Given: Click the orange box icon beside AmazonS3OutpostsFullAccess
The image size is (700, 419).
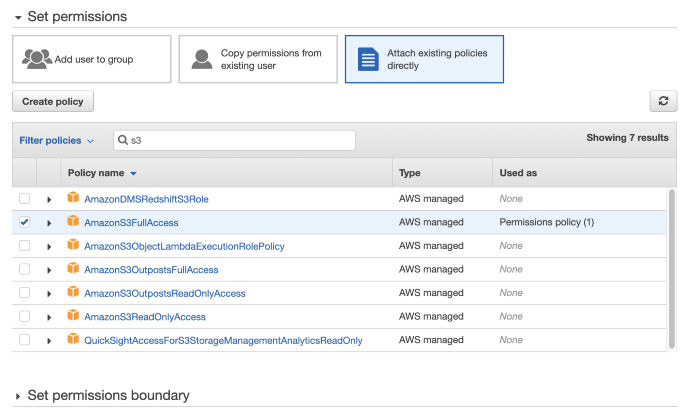Looking at the screenshot, I should click(73, 269).
